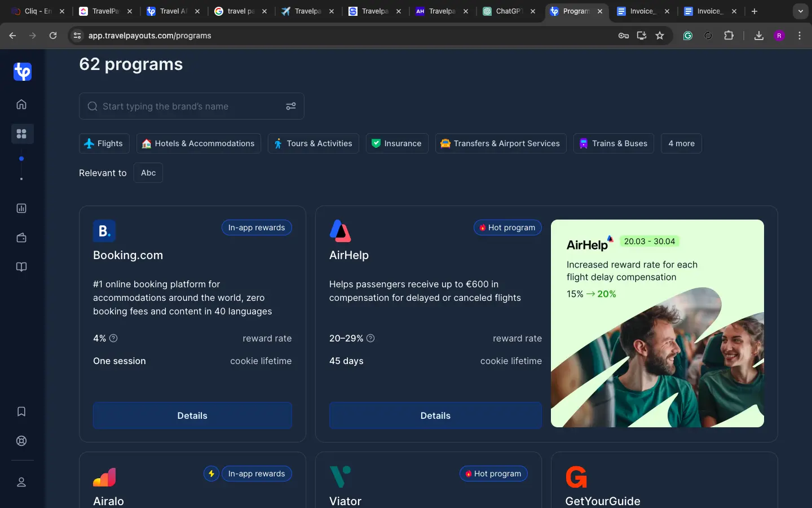
Task: Open Chrome three-dot menu
Action: point(800,36)
